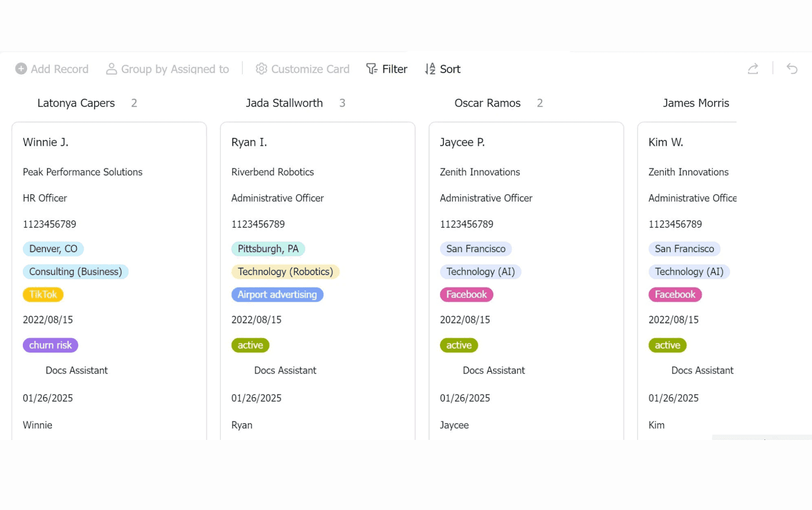The width and height of the screenshot is (812, 510).
Task: Click the Consulting (Business) tag
Action: (x=75, y=272)
